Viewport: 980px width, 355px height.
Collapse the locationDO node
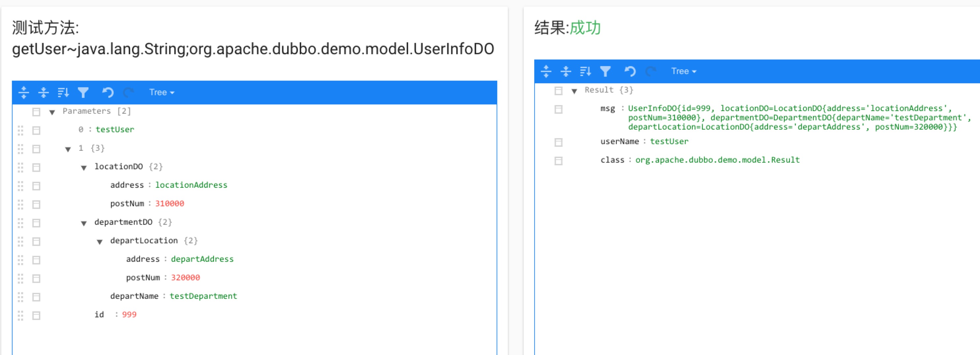point(84,168)
